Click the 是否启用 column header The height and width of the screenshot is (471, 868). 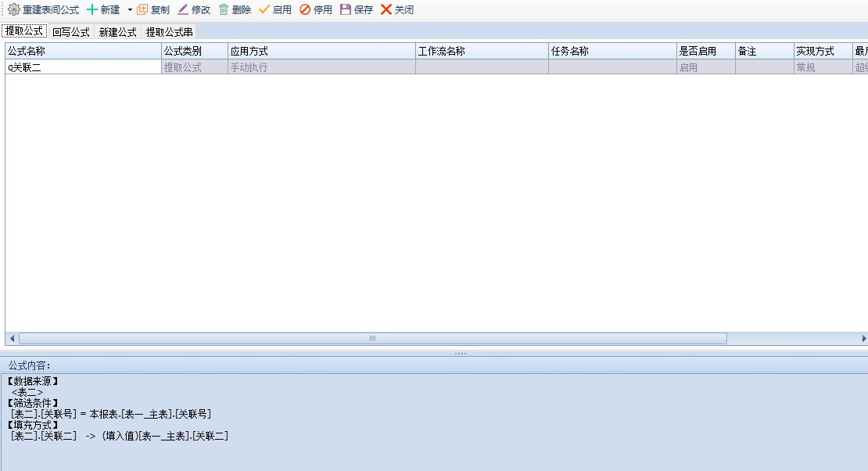(x=705, y=51)
